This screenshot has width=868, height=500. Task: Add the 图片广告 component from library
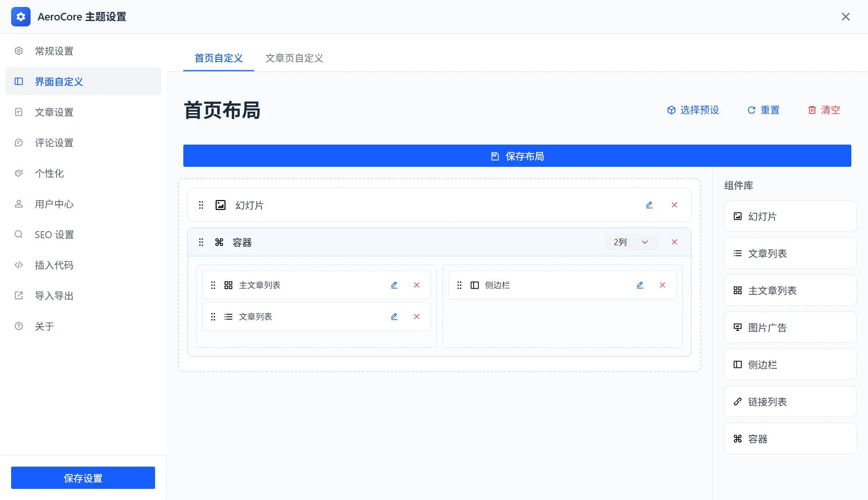(789, 327)
